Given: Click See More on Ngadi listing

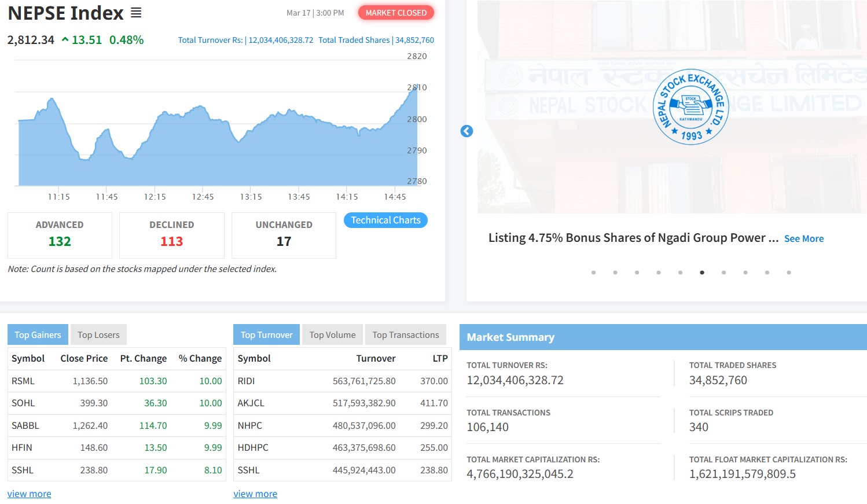Looking at the screenshot, I should coord(803,238).
